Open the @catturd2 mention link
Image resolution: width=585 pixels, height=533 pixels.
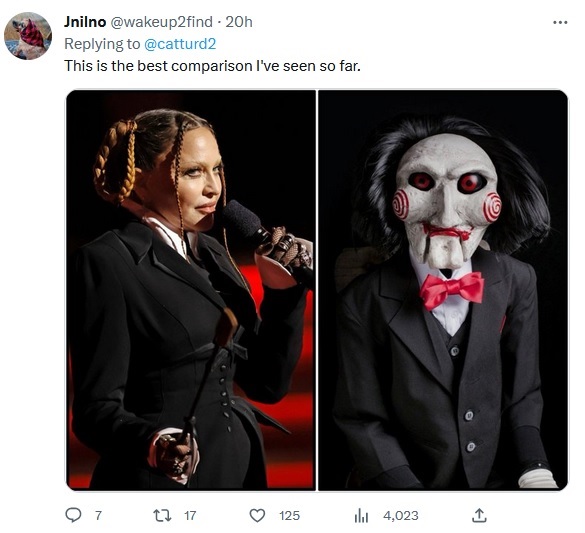(x=180, y=44)
